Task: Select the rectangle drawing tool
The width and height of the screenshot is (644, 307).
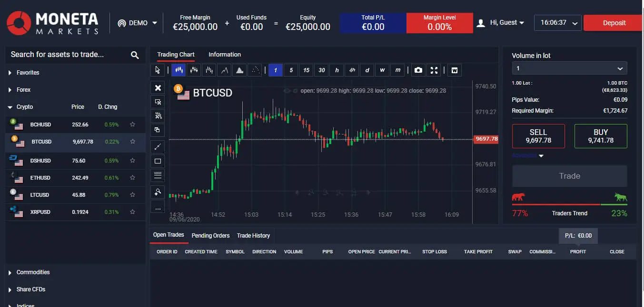Action: [x=158, y=161]
